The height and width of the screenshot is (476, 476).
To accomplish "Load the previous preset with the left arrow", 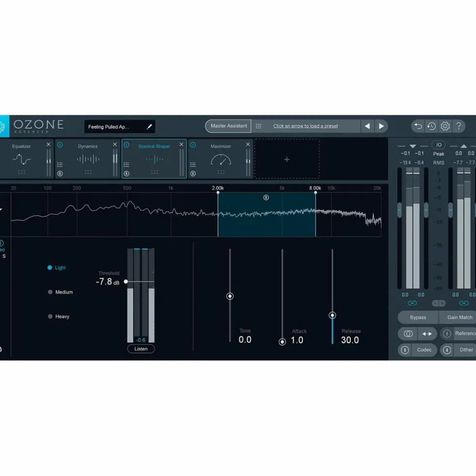I will pos(367,126).
